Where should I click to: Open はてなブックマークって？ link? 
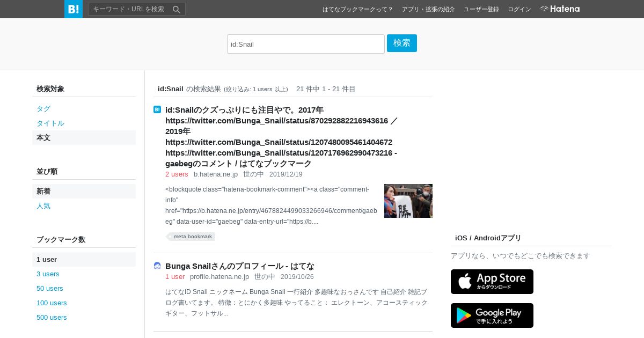(358, 9)
